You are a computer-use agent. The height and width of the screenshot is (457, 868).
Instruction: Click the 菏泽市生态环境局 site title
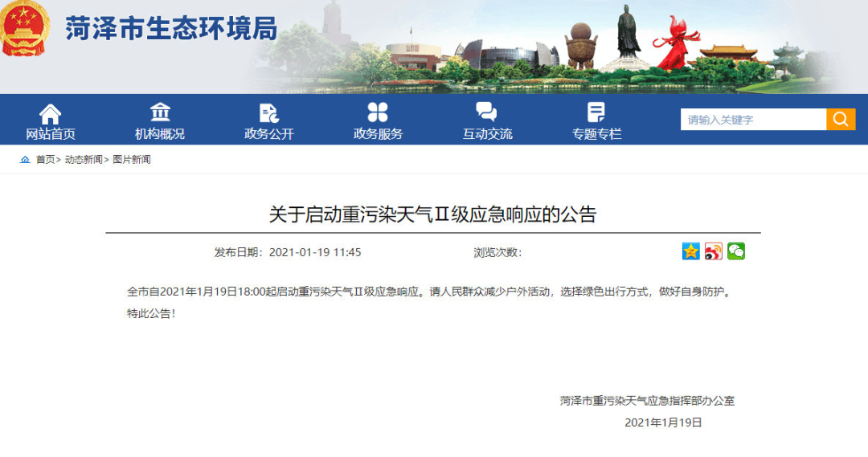[x=171, y=29]
